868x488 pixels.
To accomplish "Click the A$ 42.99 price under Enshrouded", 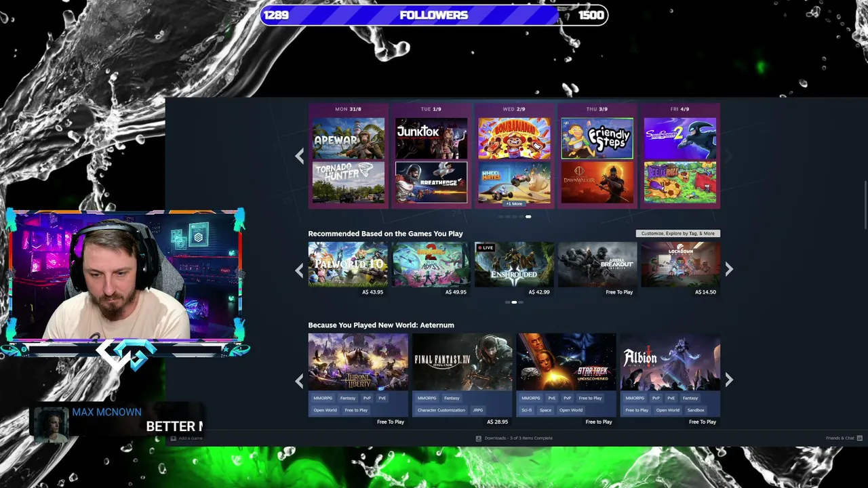I will point(538,292).
